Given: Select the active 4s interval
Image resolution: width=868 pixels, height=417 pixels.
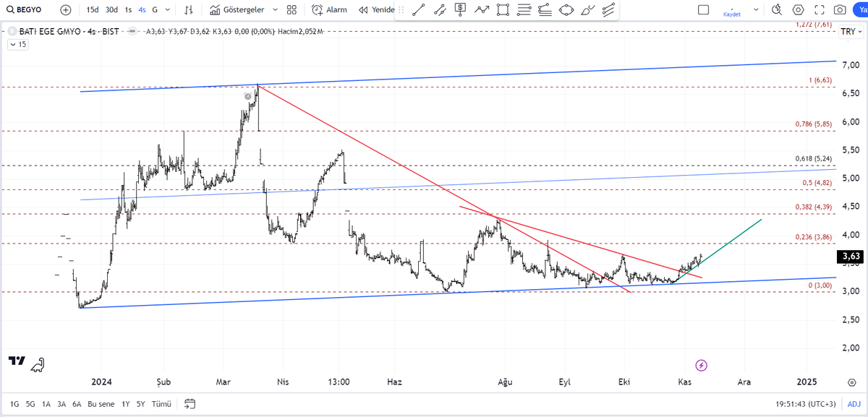Looking at the screenshot, I should tap(142, 10).
